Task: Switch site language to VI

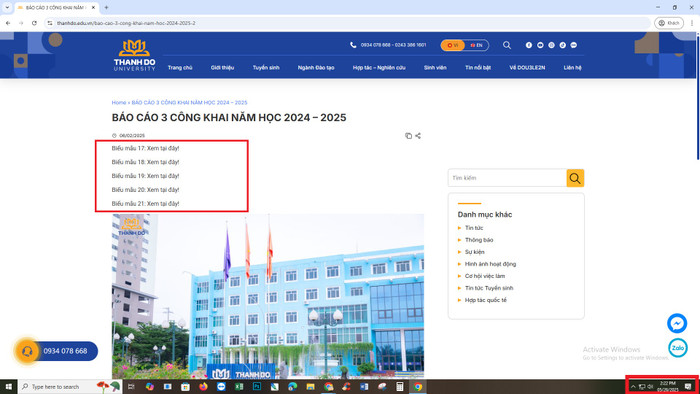Action: coord(453,45)
